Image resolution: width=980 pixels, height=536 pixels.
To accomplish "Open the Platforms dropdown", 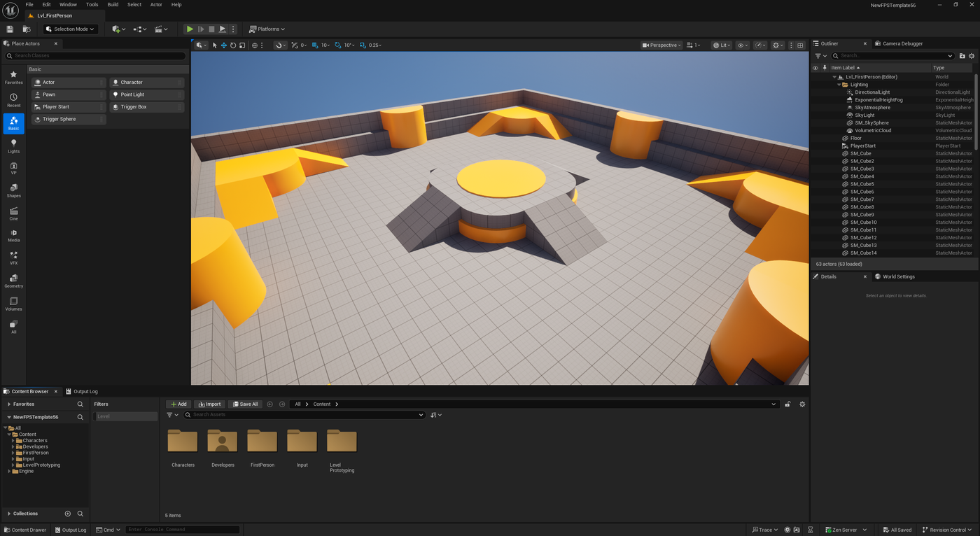I will click(x=267, y=29).
